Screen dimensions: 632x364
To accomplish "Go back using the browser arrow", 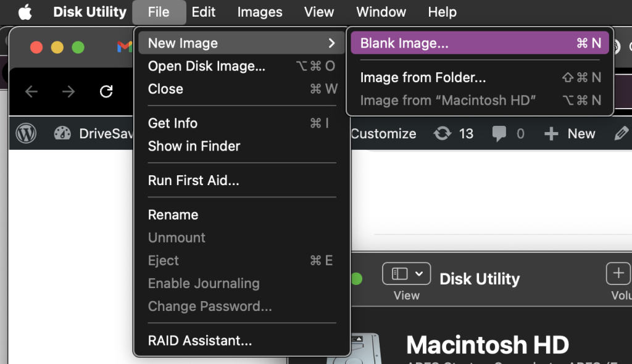I will tap(31, 91).
